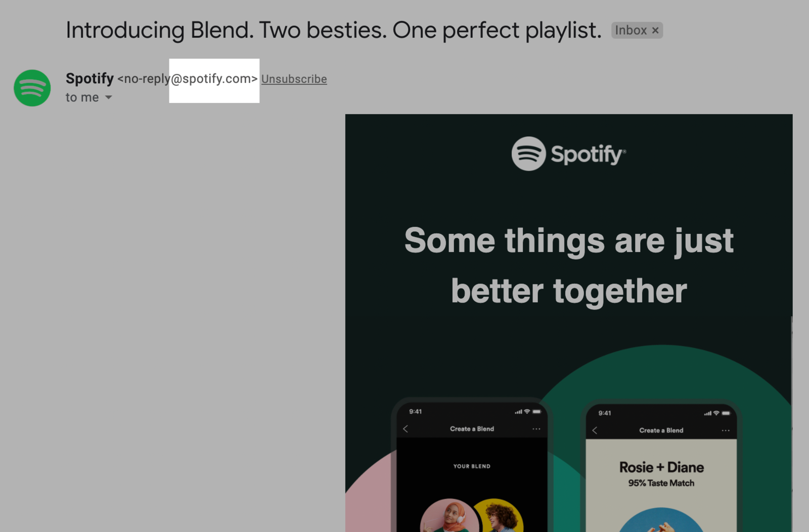The width and height of the screenshot is (809, 532).
Task: Click the woman with headphones profile picture
Action: (450, 515)
